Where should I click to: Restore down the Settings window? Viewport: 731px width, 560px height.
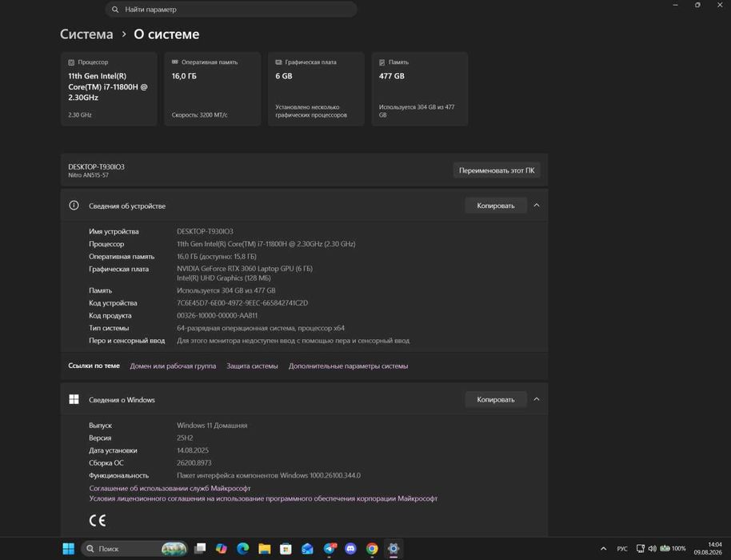(x=697, y=5)
